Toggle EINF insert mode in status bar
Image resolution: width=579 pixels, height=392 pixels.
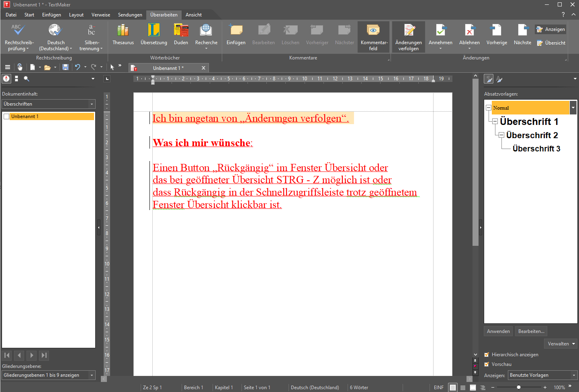coord(439,388)
